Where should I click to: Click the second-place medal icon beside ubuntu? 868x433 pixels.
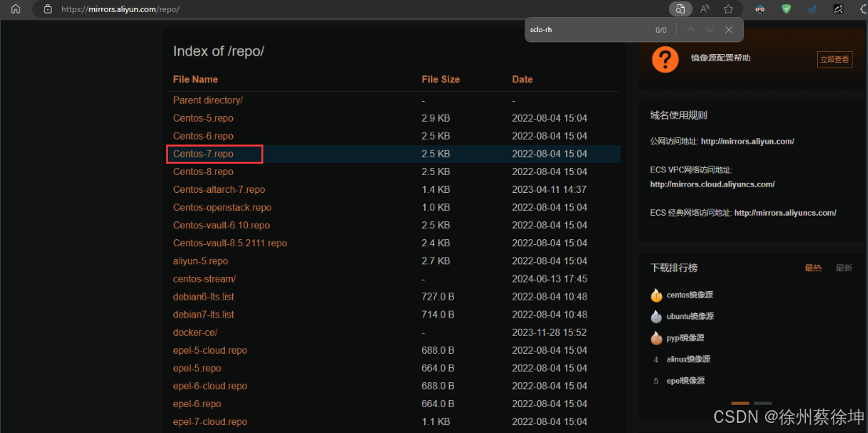pos(656,317)
